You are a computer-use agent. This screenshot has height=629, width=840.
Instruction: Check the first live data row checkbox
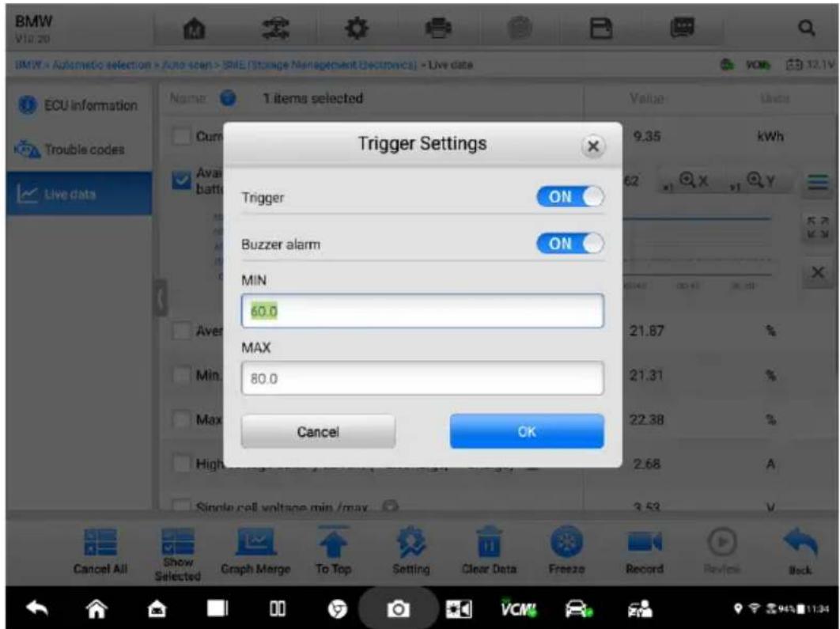tap(182, 135)
